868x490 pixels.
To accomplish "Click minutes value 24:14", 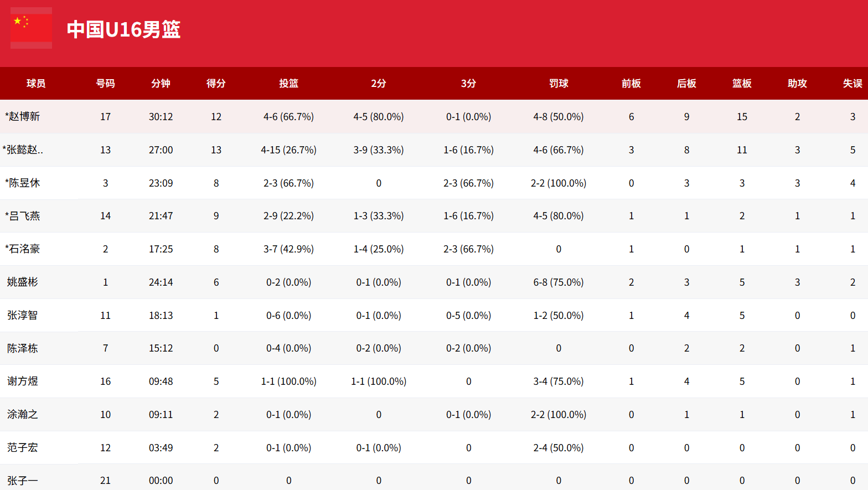I will coord(161,282).
